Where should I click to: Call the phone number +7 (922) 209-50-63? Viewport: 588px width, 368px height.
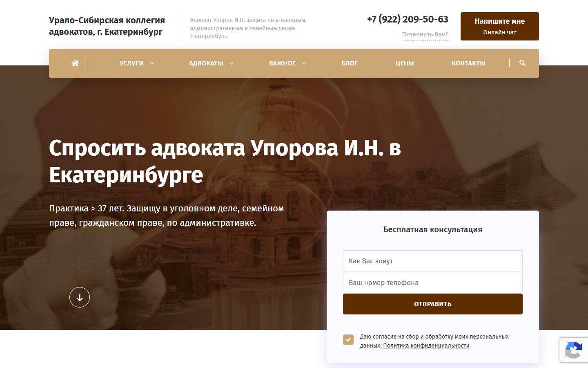point(408,19)
